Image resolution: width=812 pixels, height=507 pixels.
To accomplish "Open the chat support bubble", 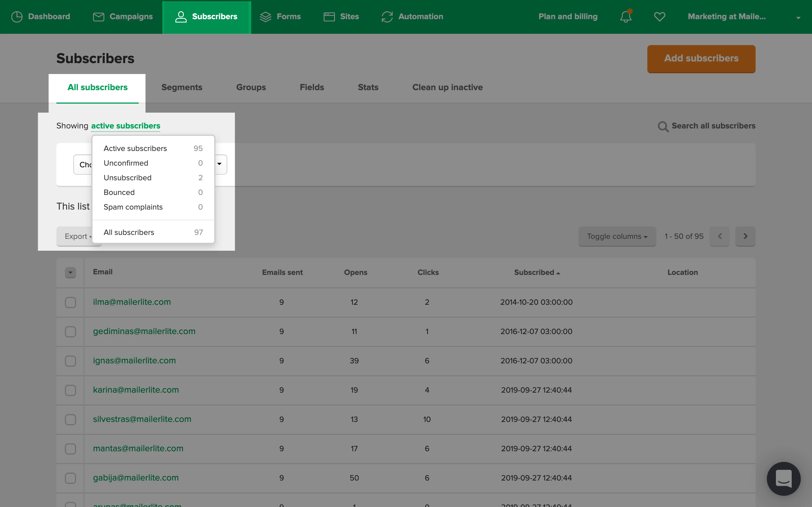I will [x=784, y=479].
